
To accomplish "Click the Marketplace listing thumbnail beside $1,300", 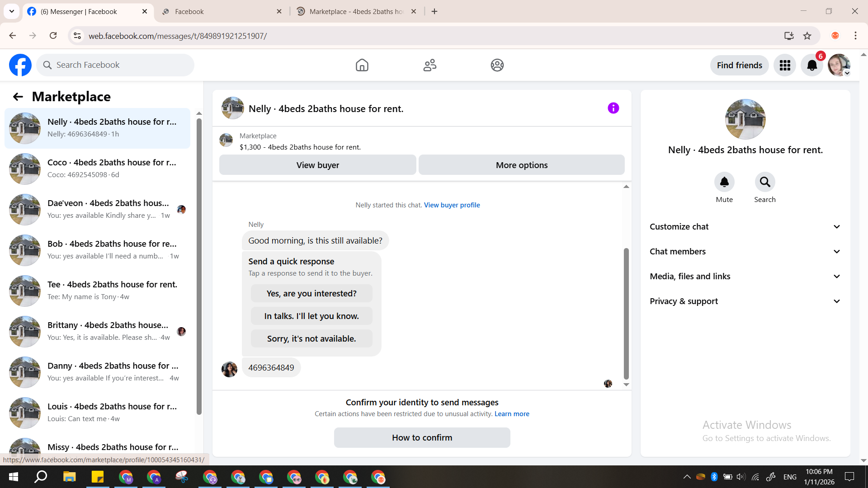I will pos(226,140).
